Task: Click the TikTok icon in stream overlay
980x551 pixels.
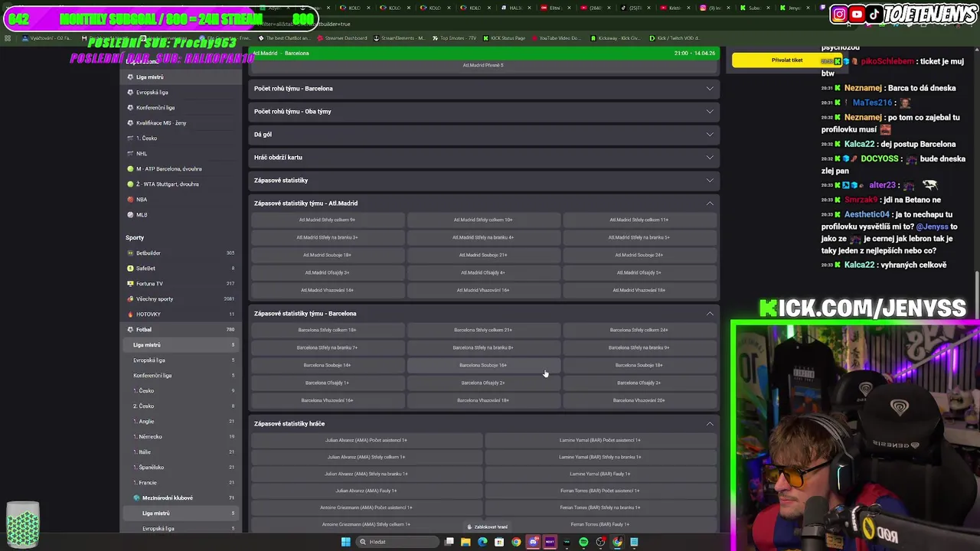Action: [x=874, y=14]
